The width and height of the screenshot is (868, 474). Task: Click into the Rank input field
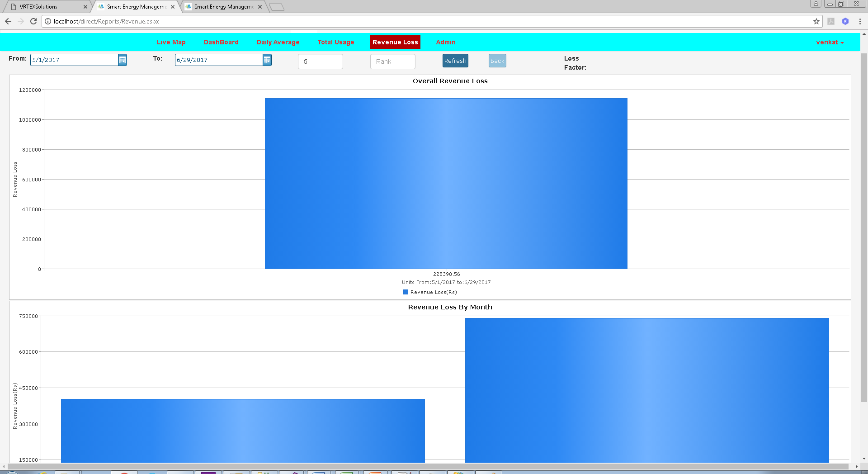pos(392,62)
